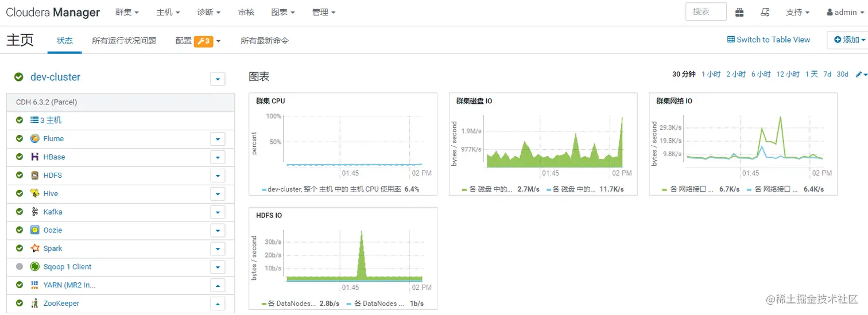This screenshot has width=868, height=315.
Task: Click the green health check icon for HDFS
Action: point(20,175)
